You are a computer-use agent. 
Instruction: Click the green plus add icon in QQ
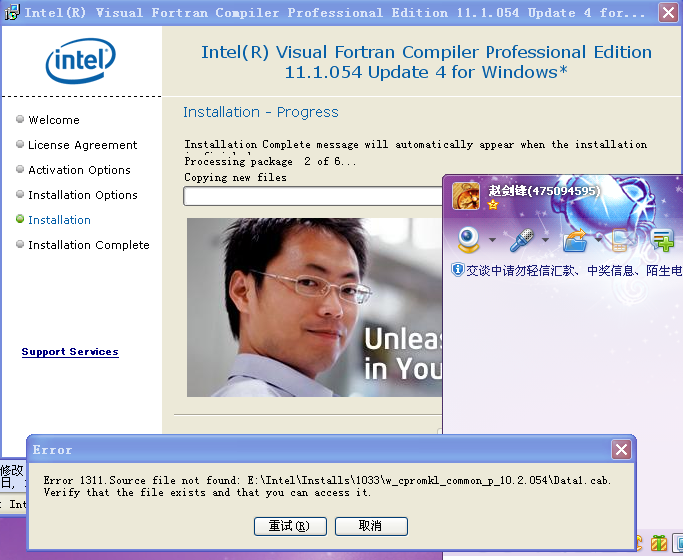coord(662,240)
